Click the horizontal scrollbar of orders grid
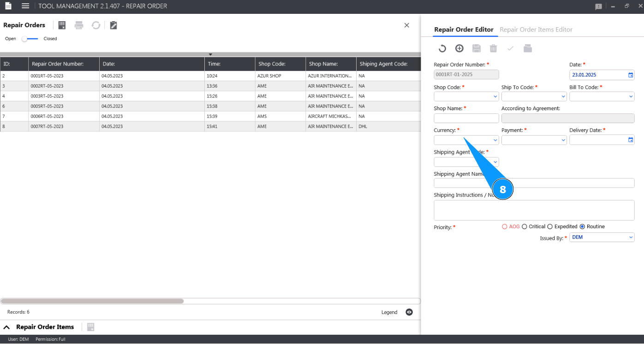This screenshot has width=644, height=344. tap(92, 301)
